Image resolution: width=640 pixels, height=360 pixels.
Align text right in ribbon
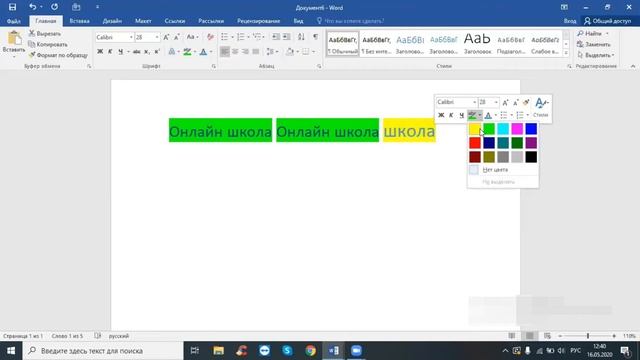click(x=245, y=51)
